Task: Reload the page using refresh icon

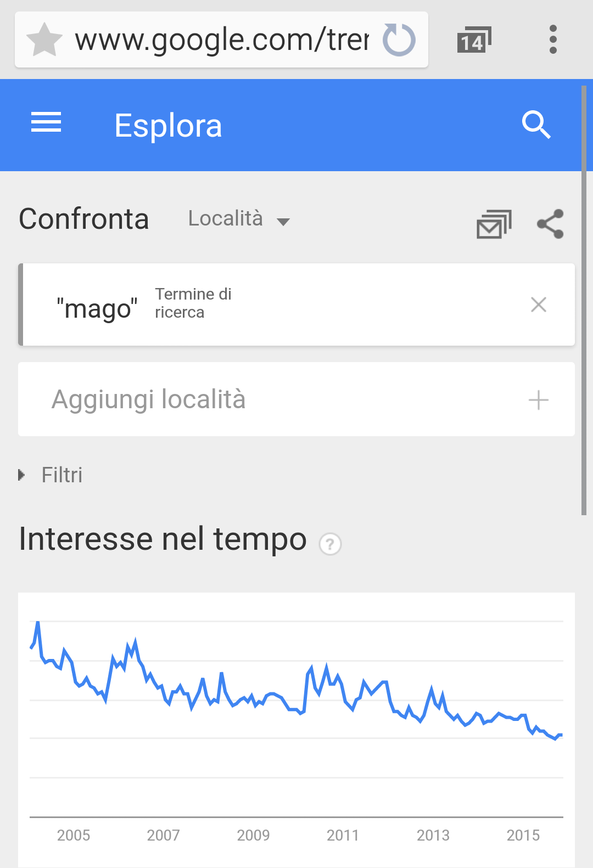Action: (399, 40)
